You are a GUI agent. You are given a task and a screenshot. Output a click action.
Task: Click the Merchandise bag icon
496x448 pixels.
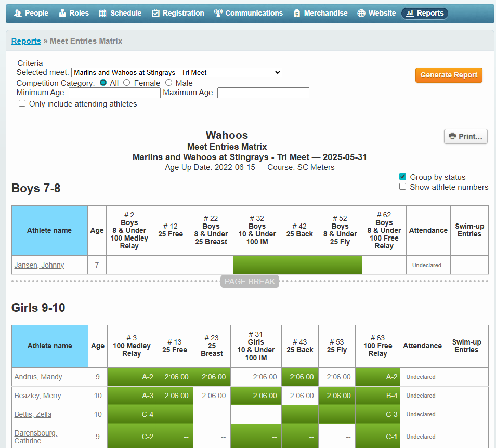click(x=296, y=14)
